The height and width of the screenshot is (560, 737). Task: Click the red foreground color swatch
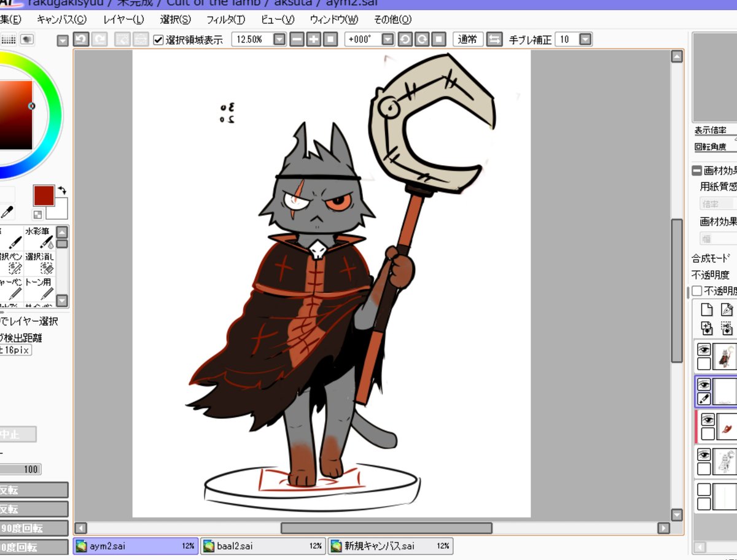pos(44,196)
